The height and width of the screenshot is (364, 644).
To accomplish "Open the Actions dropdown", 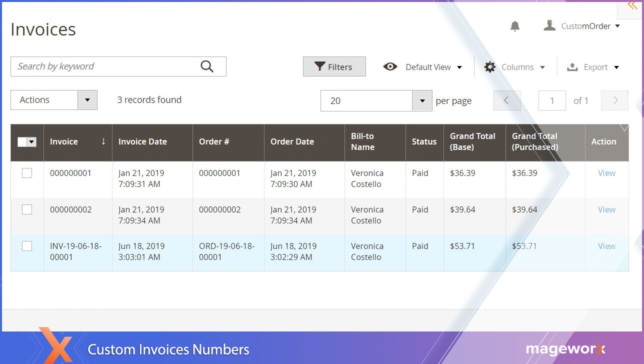I will [x=87, y=100].
